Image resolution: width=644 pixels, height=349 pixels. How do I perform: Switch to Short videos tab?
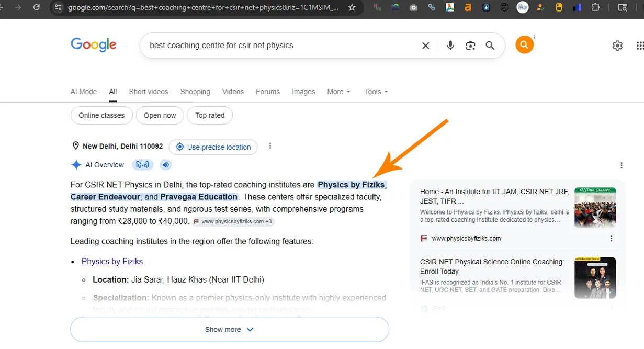(149, 92)
